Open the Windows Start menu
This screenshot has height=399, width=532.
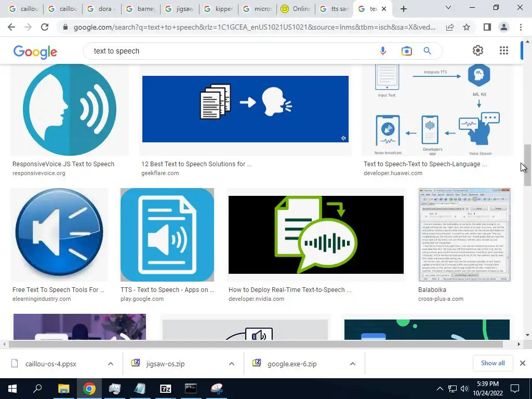click(12, 389)
